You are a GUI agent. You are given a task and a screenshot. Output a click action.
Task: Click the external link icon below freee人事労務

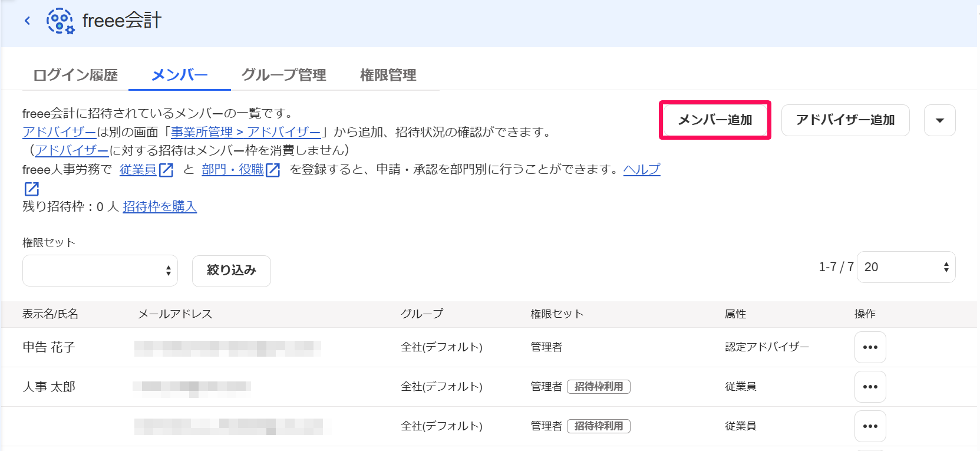point(31,189)
